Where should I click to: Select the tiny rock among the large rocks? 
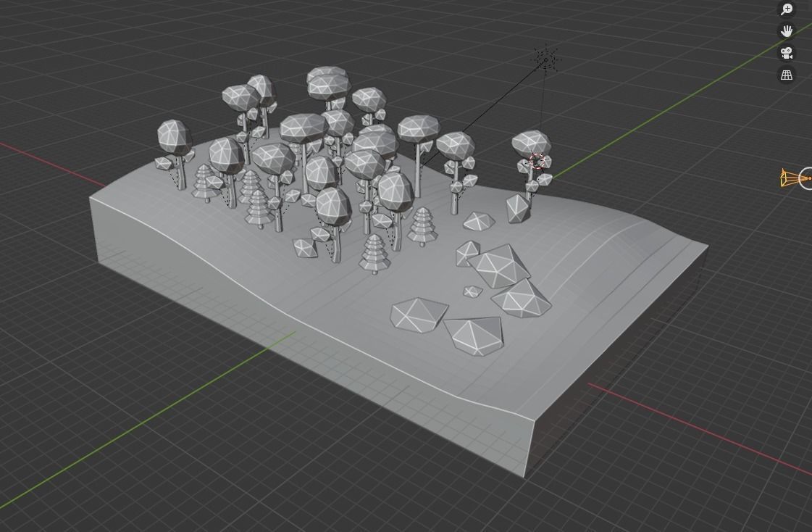point(472,291)
